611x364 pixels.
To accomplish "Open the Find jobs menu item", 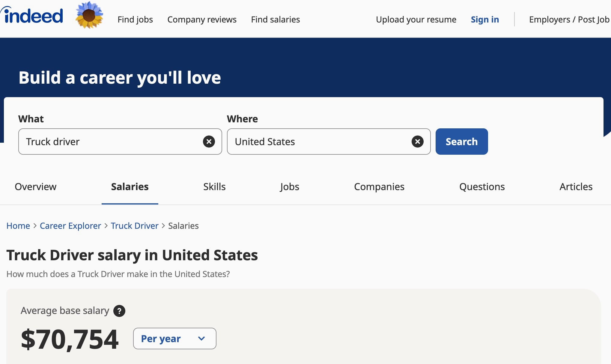I will [x=135, y=19].
